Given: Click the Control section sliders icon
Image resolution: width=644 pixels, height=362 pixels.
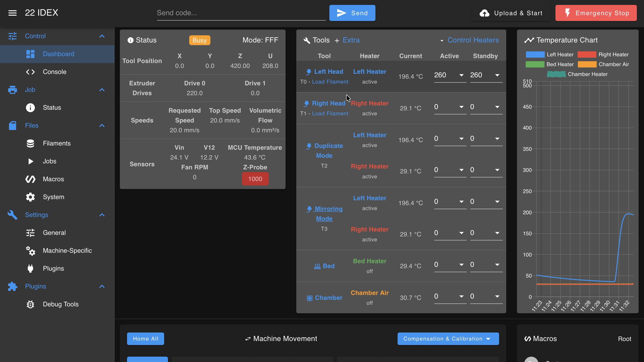Looking at the screenshot, I should [13, 36].
